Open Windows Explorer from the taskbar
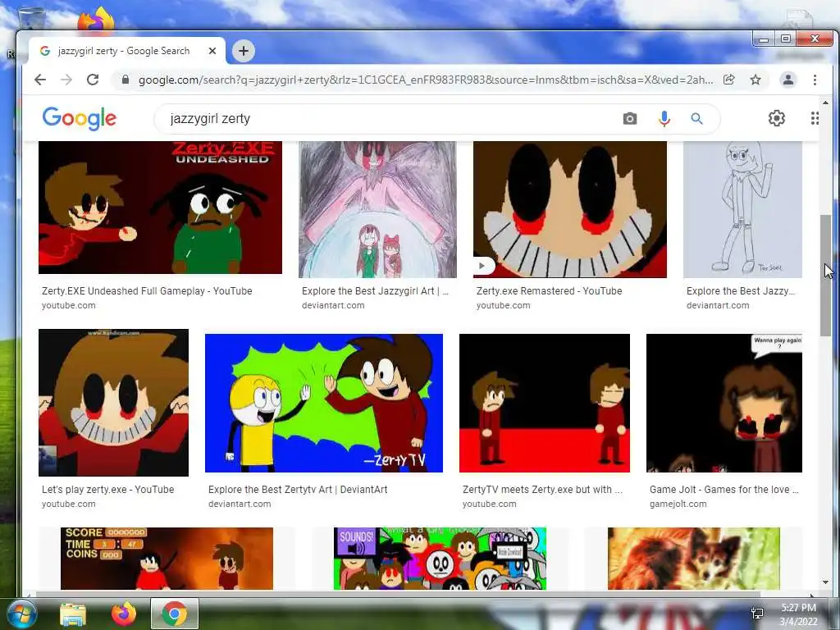Image resolution: width=840 pixels, height=630 pixels. pyautogui.click(x=73, y=614)
